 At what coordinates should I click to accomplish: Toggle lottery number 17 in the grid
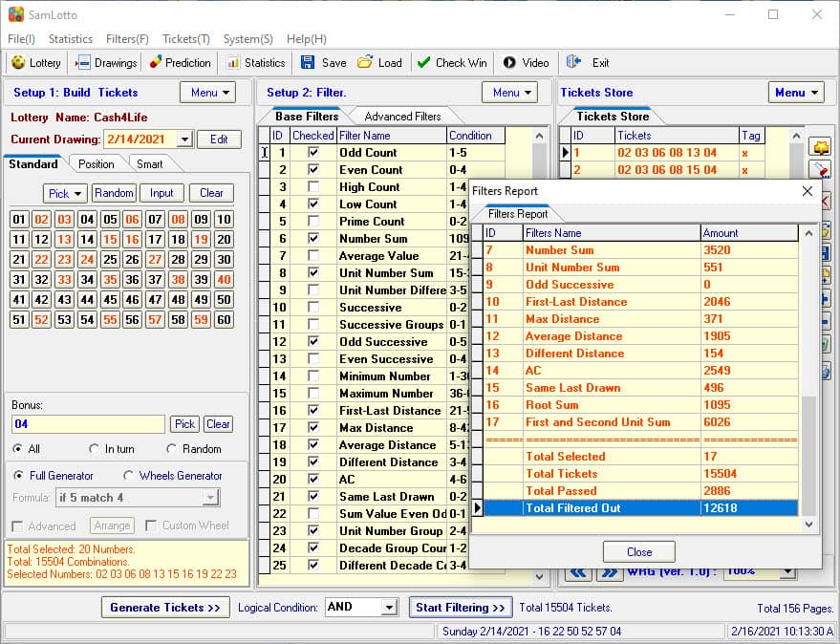[x=156, y=239]
